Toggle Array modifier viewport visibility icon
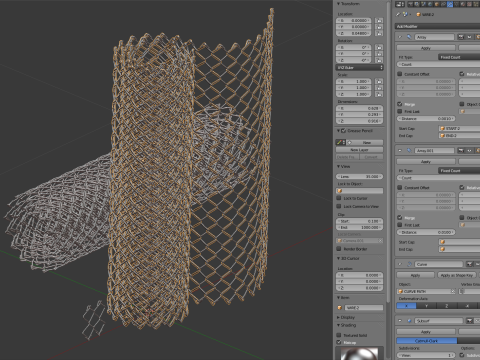480x360 pixels. [469, 37]
